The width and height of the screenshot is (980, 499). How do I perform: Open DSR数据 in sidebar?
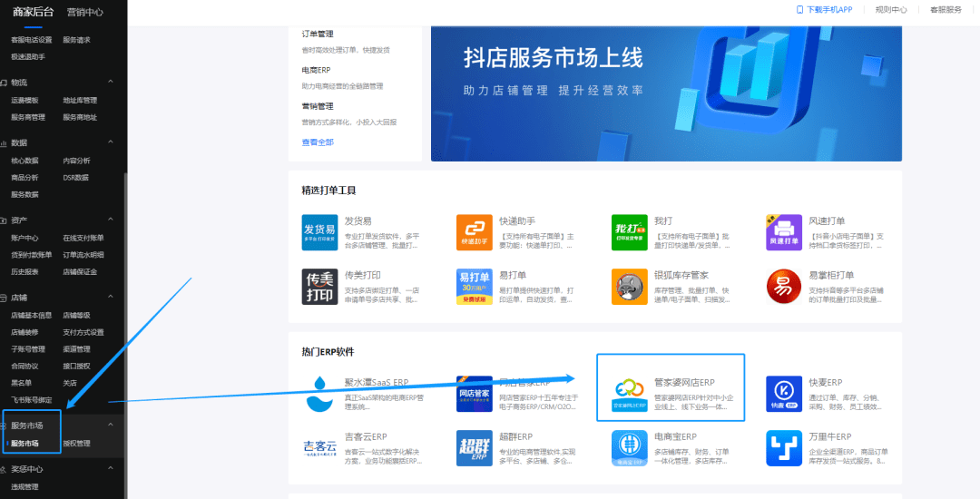coord(75,178)
